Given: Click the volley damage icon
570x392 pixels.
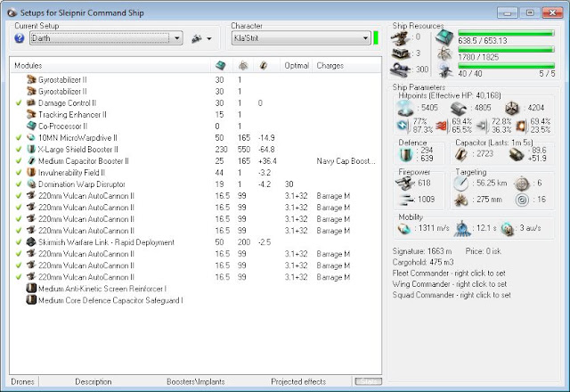Looking at the screenshot, I should pyautogui.click(x=406, y=200).
